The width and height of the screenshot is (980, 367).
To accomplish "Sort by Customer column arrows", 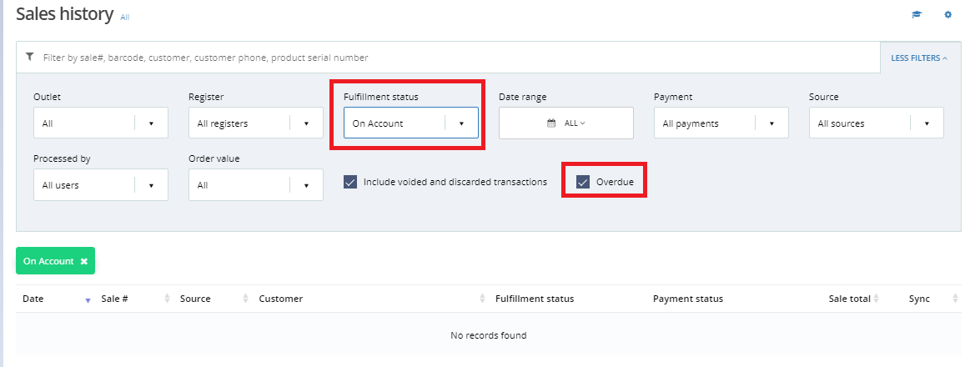I will pyautogui.click(x=482, y=299).
